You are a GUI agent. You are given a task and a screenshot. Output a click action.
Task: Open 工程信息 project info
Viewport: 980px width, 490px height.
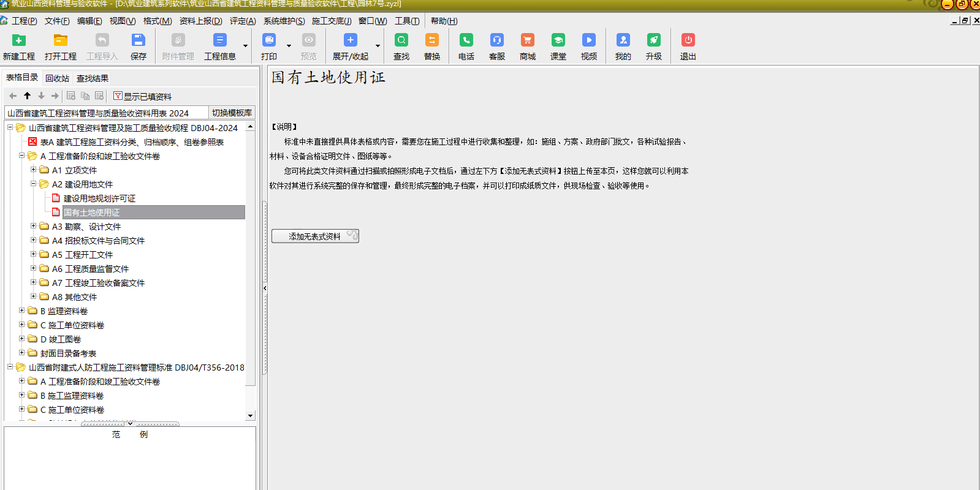point(219,41)
